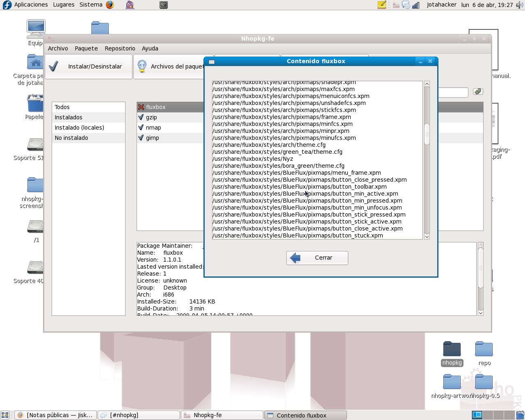
Task: Click the yellow sticky notes tray icon
Action: [382, 5]
